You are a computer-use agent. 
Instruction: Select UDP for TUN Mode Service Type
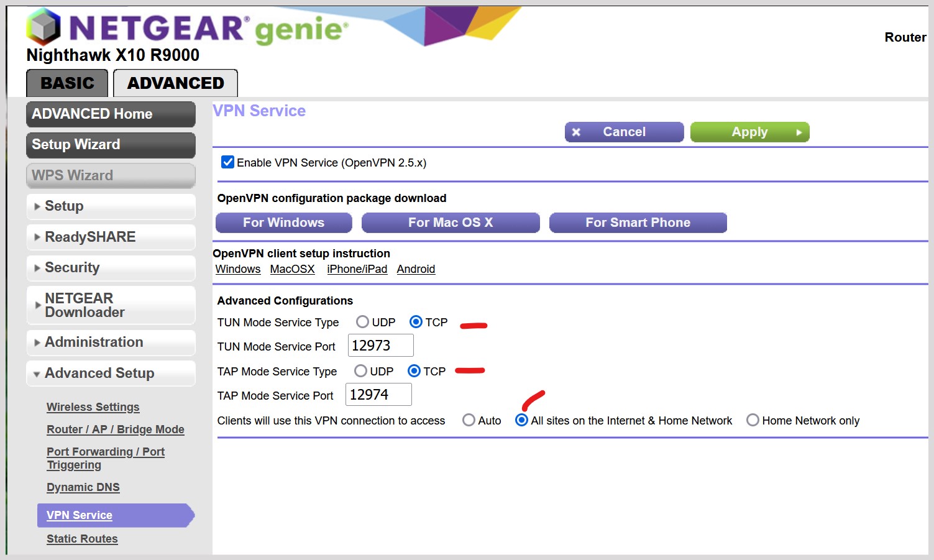(362, 321)
